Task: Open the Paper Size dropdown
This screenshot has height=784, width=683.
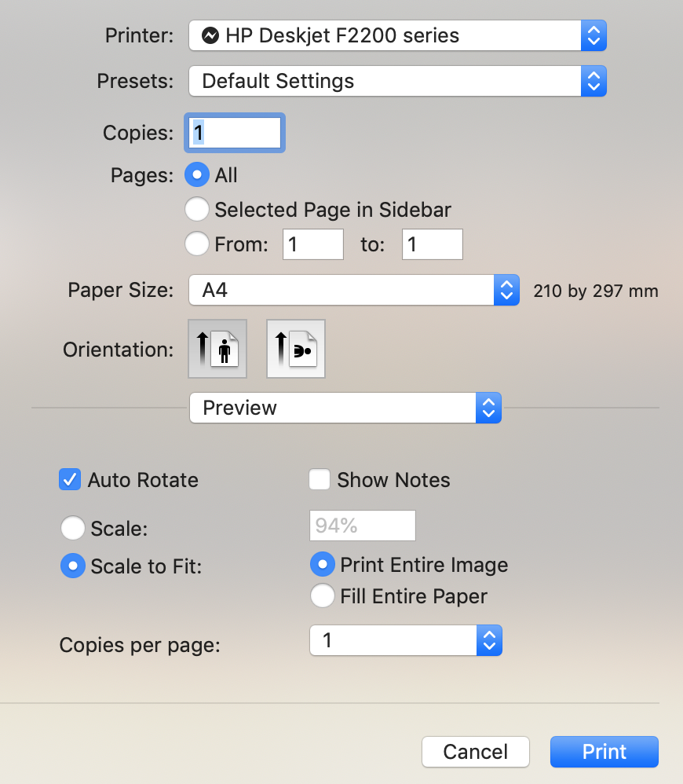Action: tap(353, 291)
